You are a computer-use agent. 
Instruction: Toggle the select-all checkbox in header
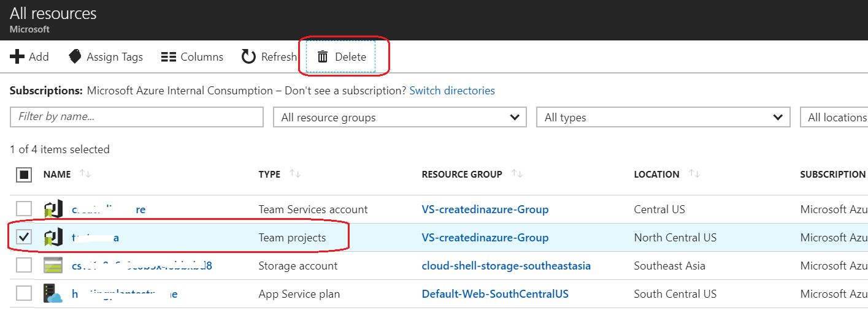click(x=24, y=175)
